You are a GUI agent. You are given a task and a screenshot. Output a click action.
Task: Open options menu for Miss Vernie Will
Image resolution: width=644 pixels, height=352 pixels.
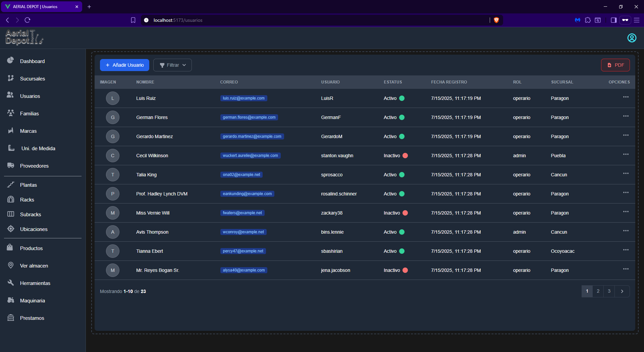[626, 212]
